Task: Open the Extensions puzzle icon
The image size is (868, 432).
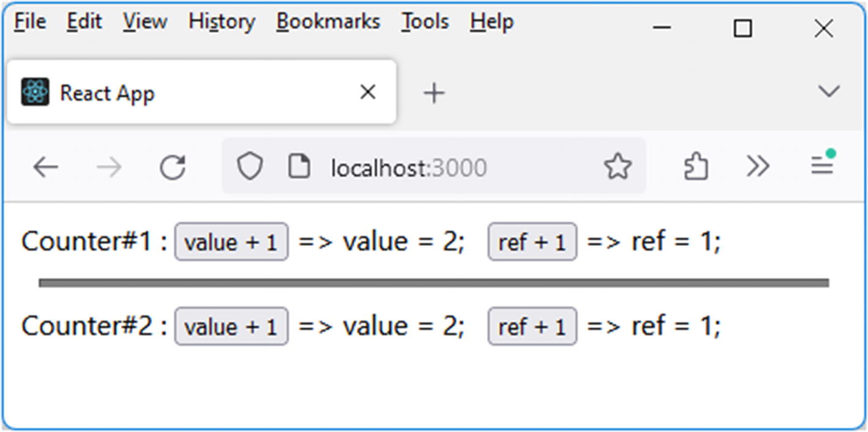Action: pos(696,167)
